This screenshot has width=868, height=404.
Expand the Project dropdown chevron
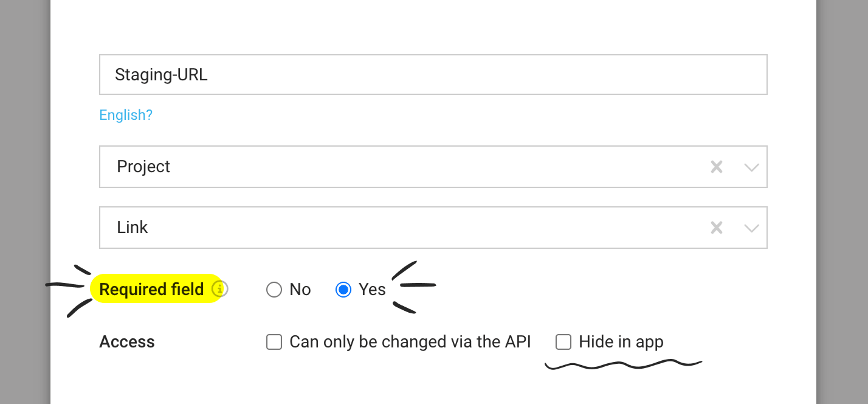752,167
